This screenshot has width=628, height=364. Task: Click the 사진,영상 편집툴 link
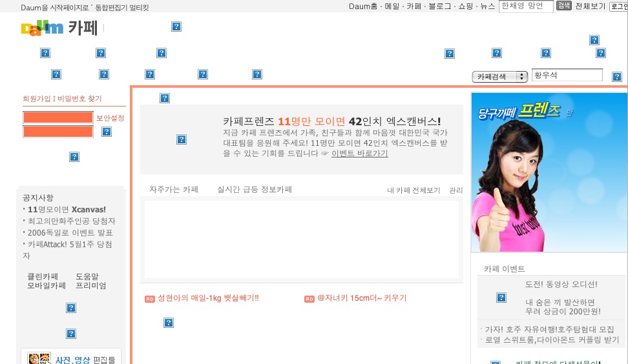click(85, 360)
